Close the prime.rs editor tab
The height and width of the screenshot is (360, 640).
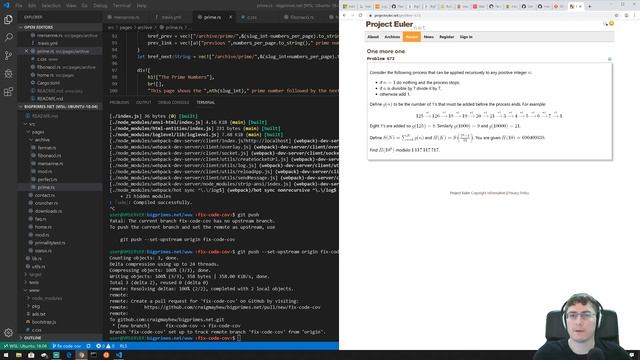point(231,17)
